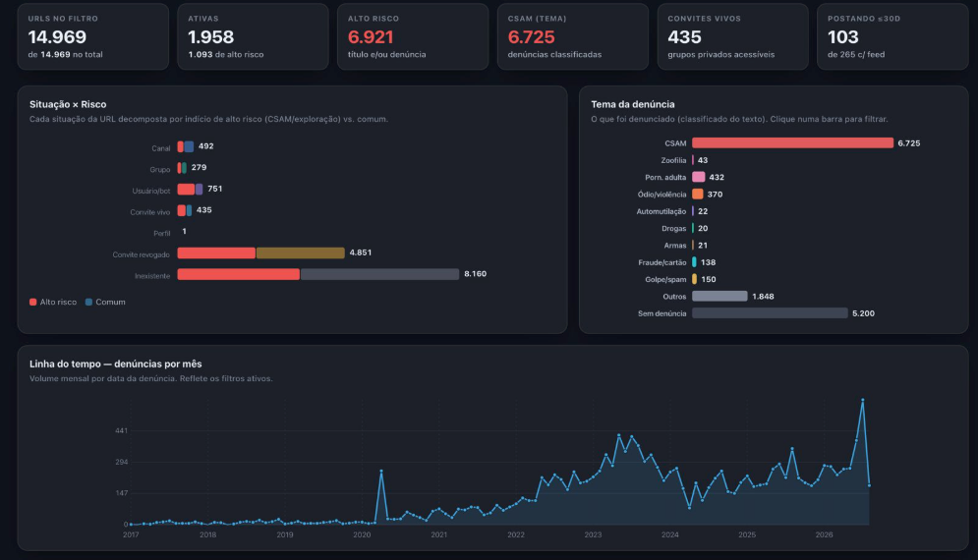Click the de 265 c/ feed text

[x=856, y=54]
